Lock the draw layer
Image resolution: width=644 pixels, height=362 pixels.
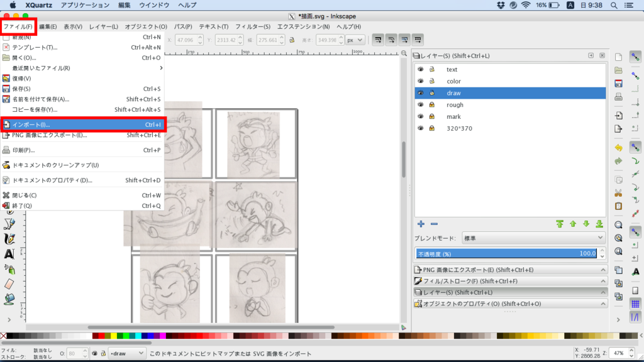(432, 93)
